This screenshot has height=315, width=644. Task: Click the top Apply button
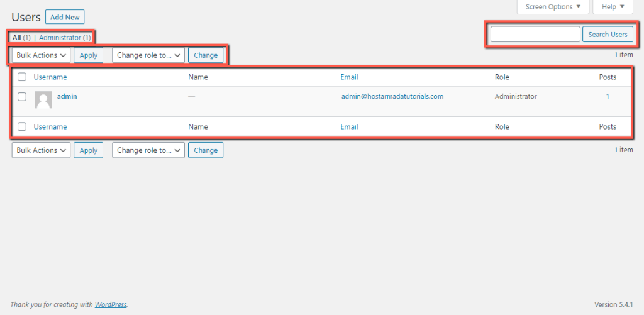pyautogui.click(x=88, y=55)
